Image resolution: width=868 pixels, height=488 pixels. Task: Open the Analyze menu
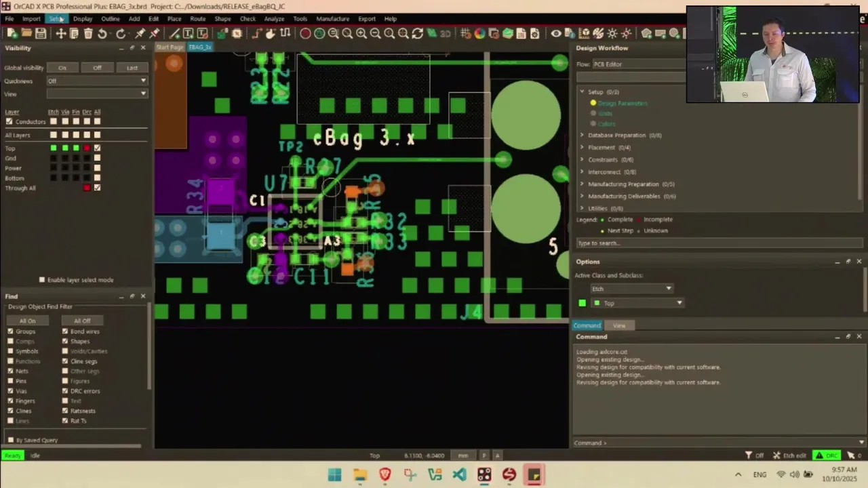[274, 18]
